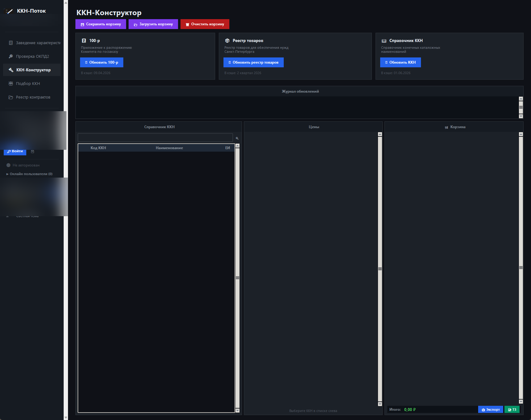Click the Экспорт button in Корзина

(491, 409)
